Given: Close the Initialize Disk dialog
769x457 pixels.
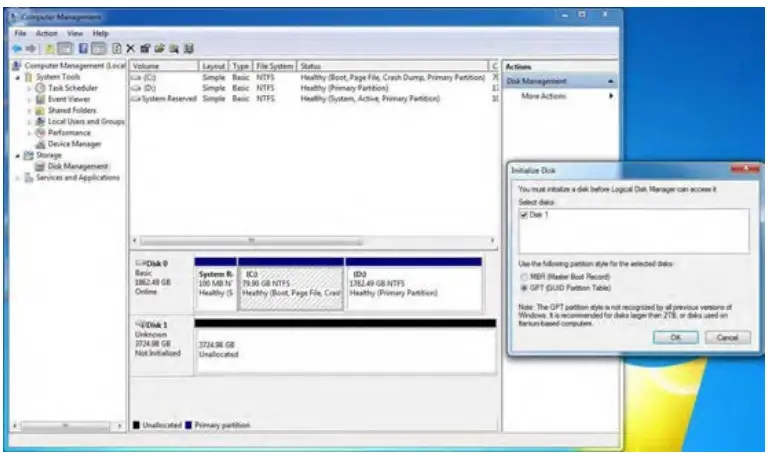Looking at the screenshot, I should point(745,169).
